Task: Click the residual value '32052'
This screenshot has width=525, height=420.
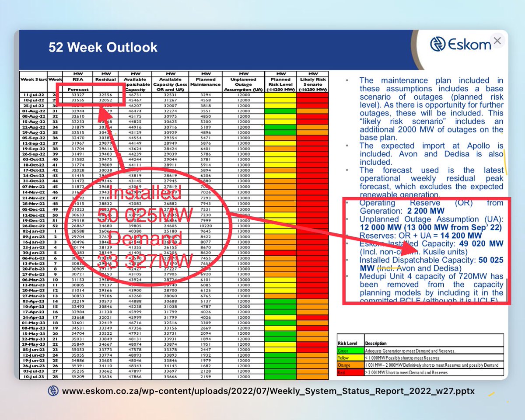Action: tap(106, 100)
